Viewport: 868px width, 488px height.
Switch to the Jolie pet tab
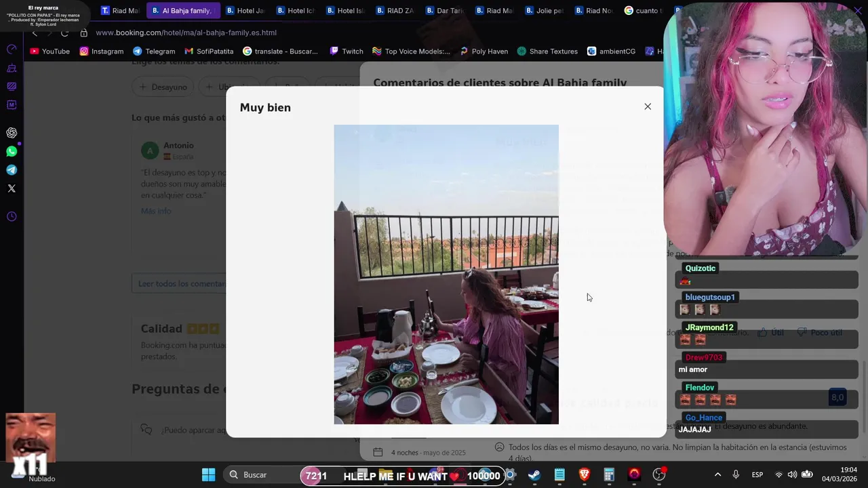pos(544,10)
